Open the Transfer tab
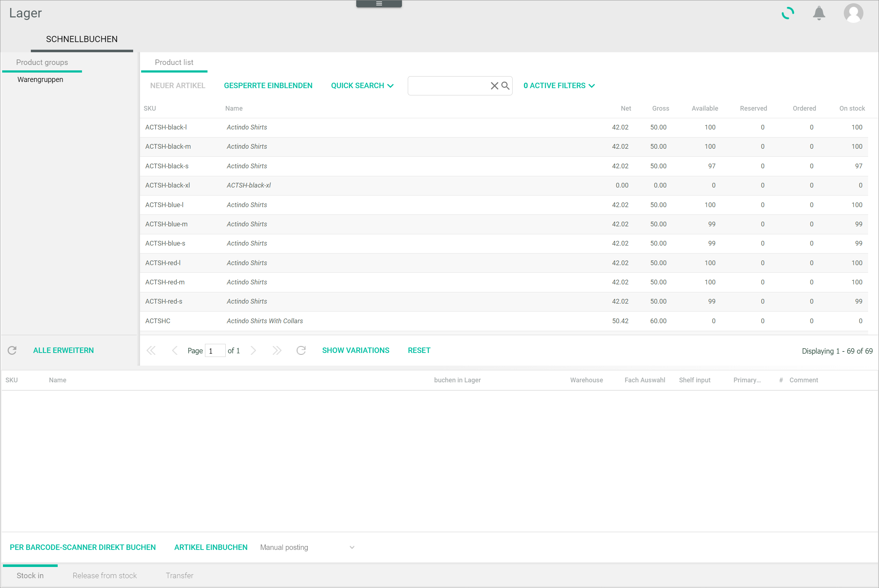The image size is (879, 588). click(179, 575)
